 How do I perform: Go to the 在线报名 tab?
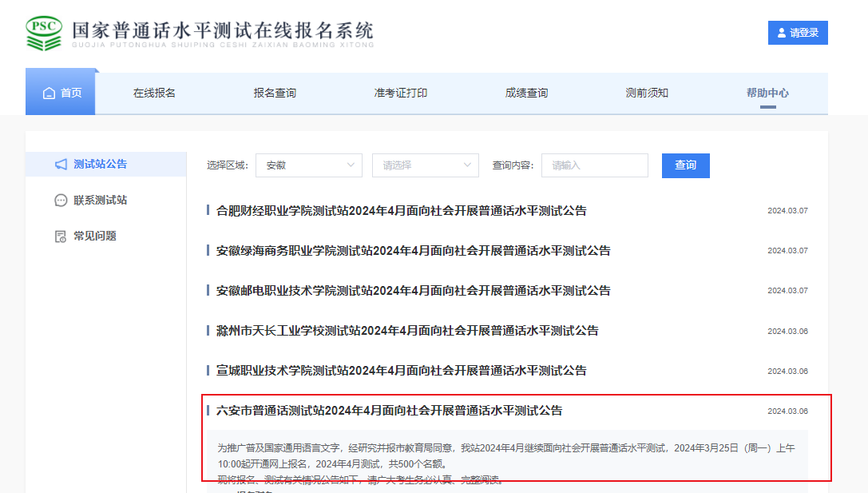coord(154,93)
